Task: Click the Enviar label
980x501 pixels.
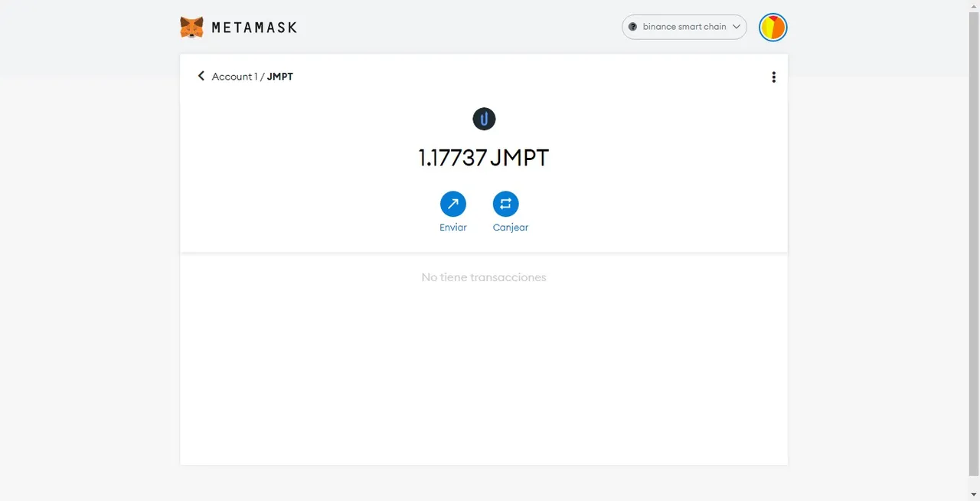Action: click(453, 228)
